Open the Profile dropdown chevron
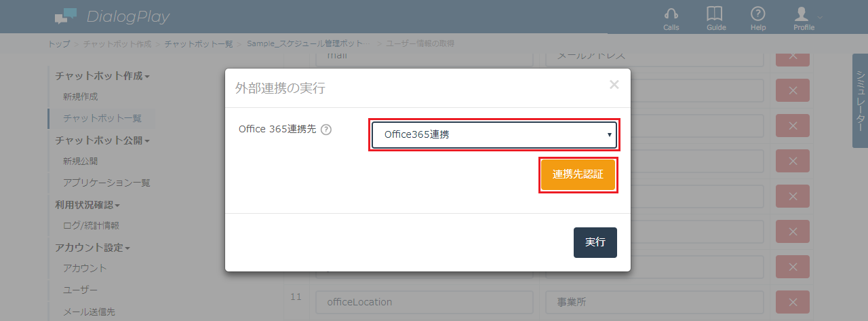 (820, 16)
